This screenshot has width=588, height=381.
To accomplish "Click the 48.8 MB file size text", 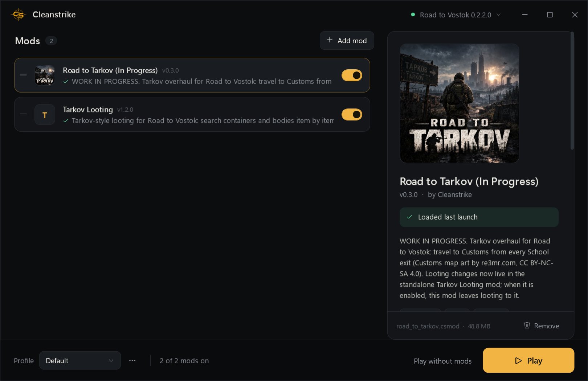I will (x=479, y=326).
